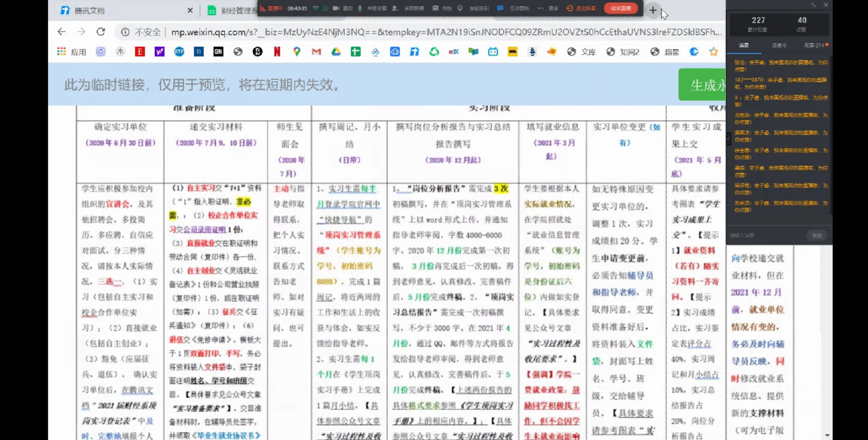868x440 pixels.
Task: Click the browser back arrow
Action: pos(61,31)
